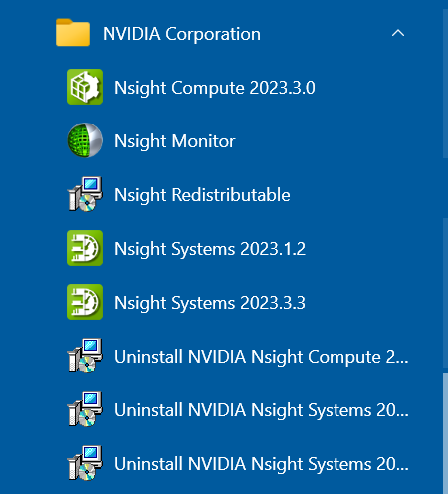Click the yellow NVIDIA Corporation folder icon

[73, 33]
